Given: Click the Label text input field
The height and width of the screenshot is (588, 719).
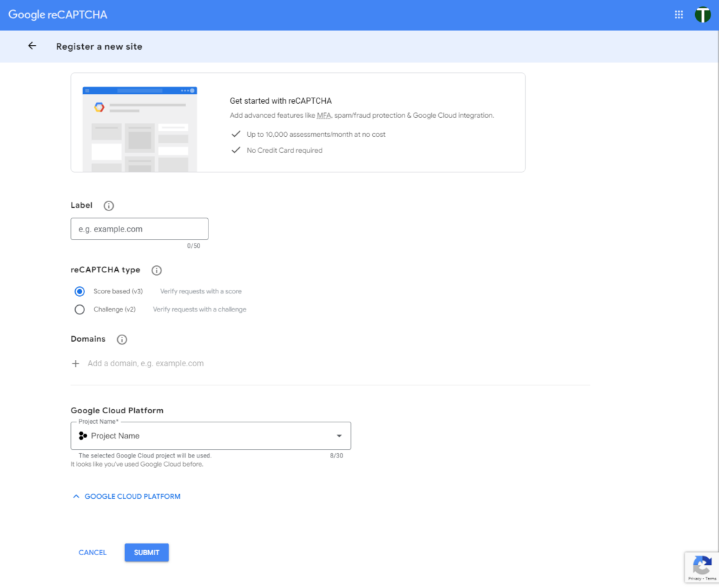Looking at the screenshot, I should (139, 229).
